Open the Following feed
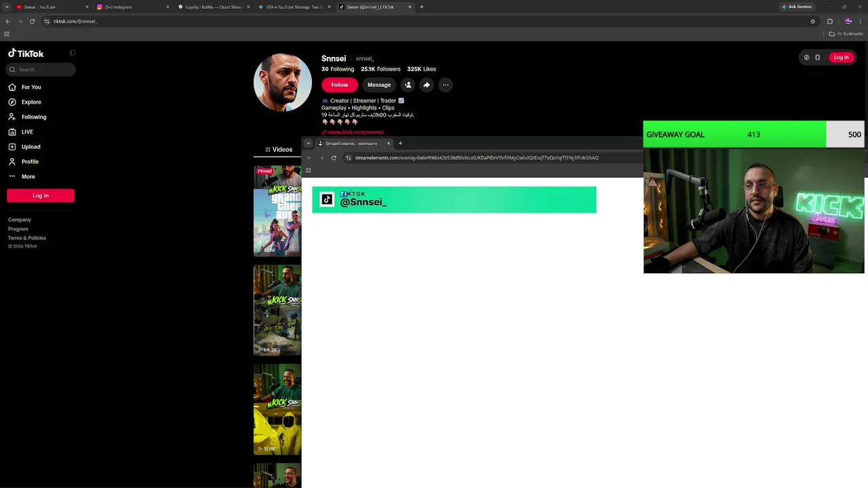The width and height of the screenshot is (868, 488). (x=27, y=117)
